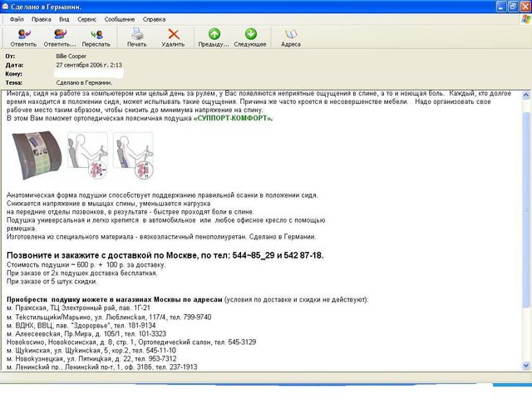The height and width of the screenshot is (399, 532).
Task: Open the Правка menu
Action: [x=42, y=18]
